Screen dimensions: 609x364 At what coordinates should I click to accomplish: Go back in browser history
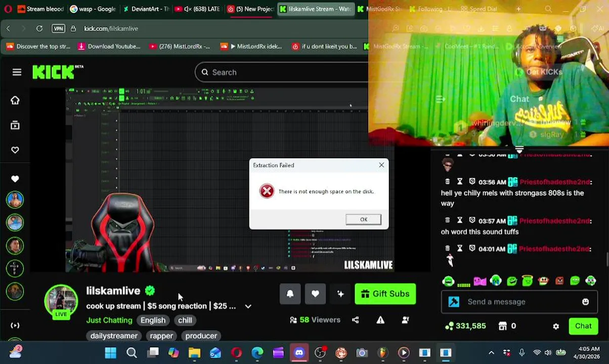(x=8, y=28)
